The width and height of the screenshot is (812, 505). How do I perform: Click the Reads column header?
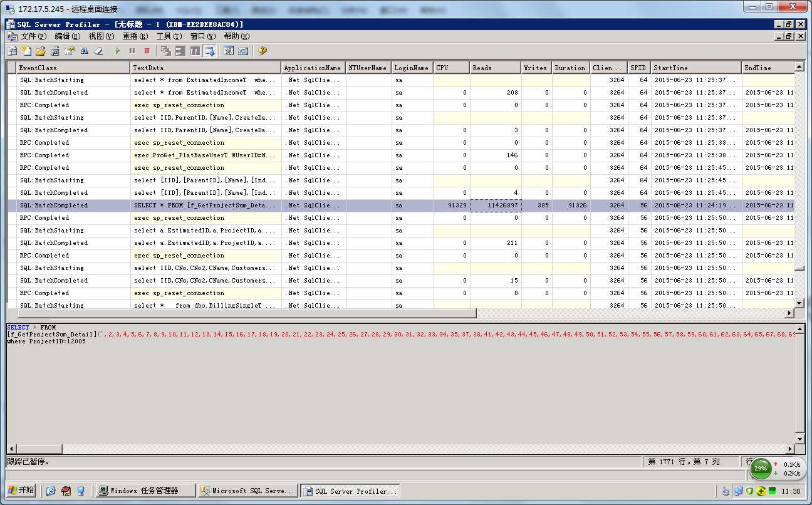(x=496, y=68)
